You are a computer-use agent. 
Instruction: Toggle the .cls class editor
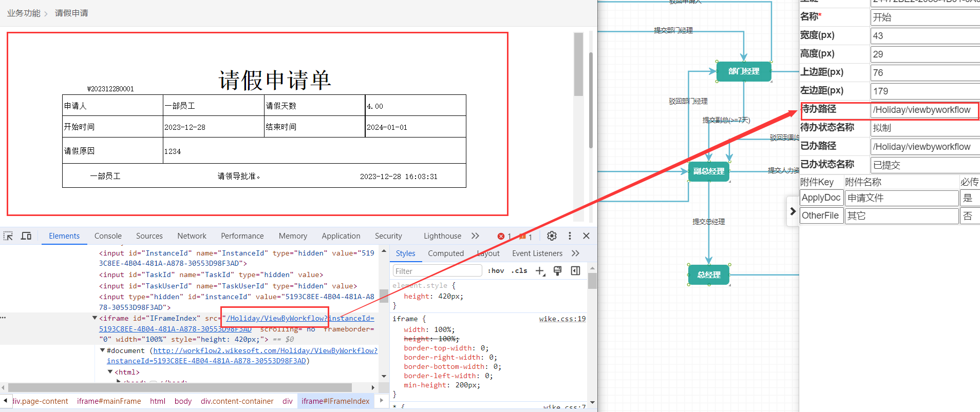519,271
